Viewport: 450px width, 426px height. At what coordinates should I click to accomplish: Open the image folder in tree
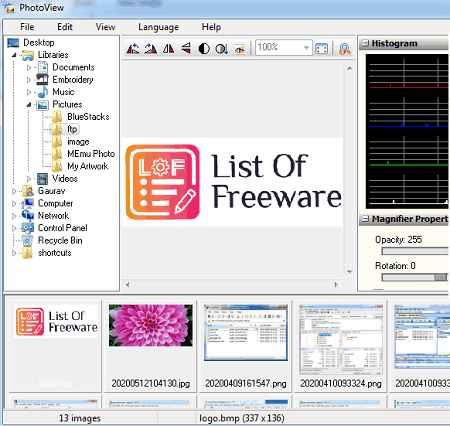(x=78, y=142)
